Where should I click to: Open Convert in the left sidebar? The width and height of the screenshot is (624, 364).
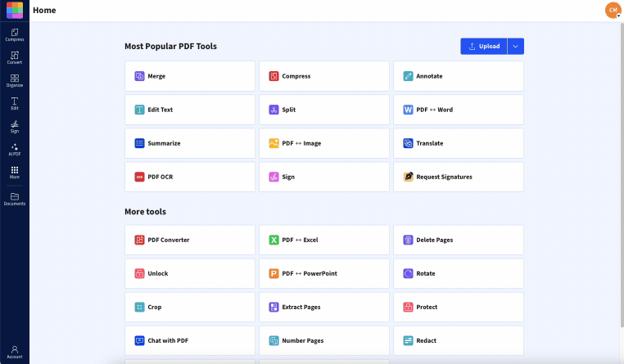(x=15, y=57)
